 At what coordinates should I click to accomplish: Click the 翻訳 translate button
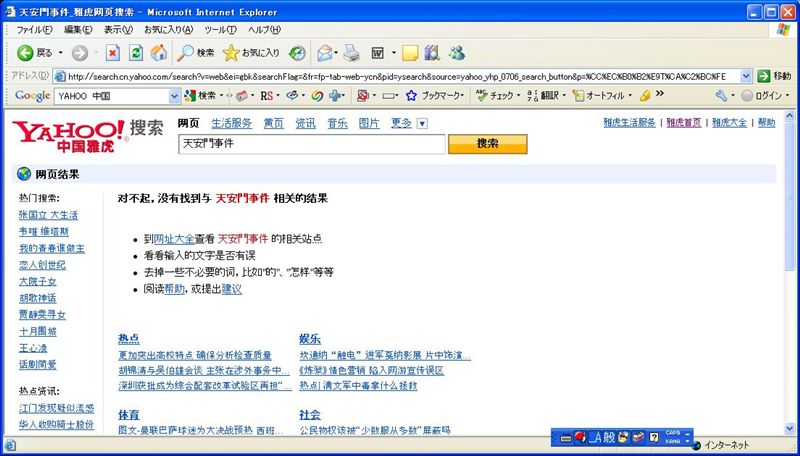click(543, 95)
